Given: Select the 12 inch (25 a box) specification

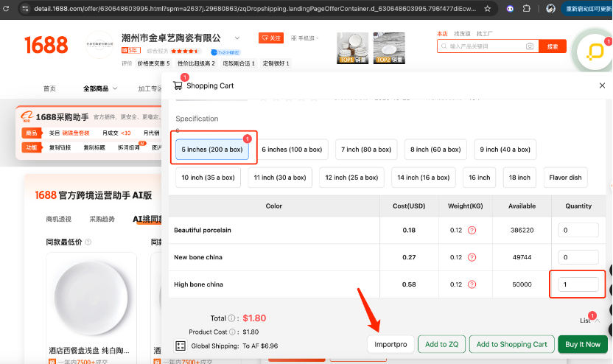Looking at the screenshot, I should (351, 178).
